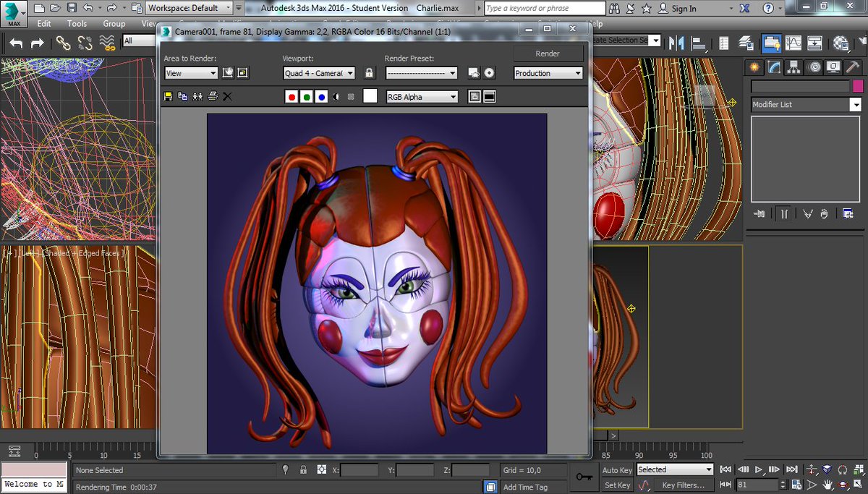
Task: Switch to the Modify panel tab
Action: 775,67
